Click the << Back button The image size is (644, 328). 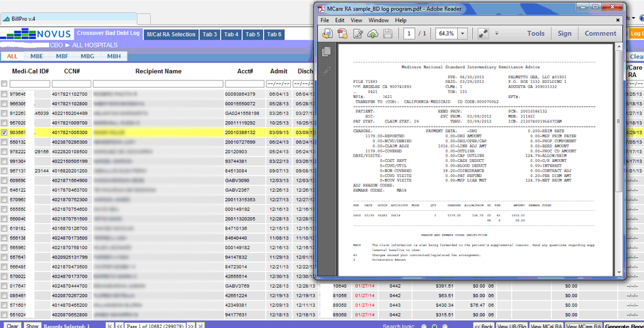pos(482,326)
